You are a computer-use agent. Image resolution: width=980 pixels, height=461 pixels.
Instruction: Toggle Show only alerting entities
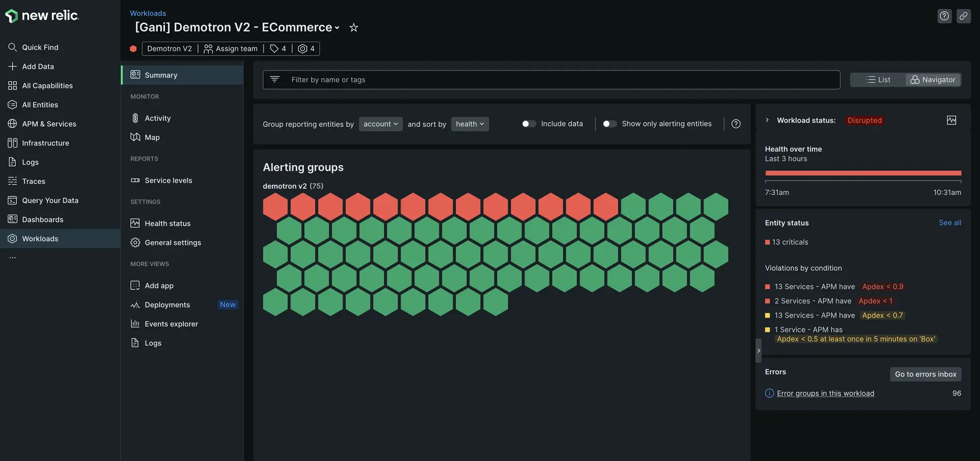point(609,124)
